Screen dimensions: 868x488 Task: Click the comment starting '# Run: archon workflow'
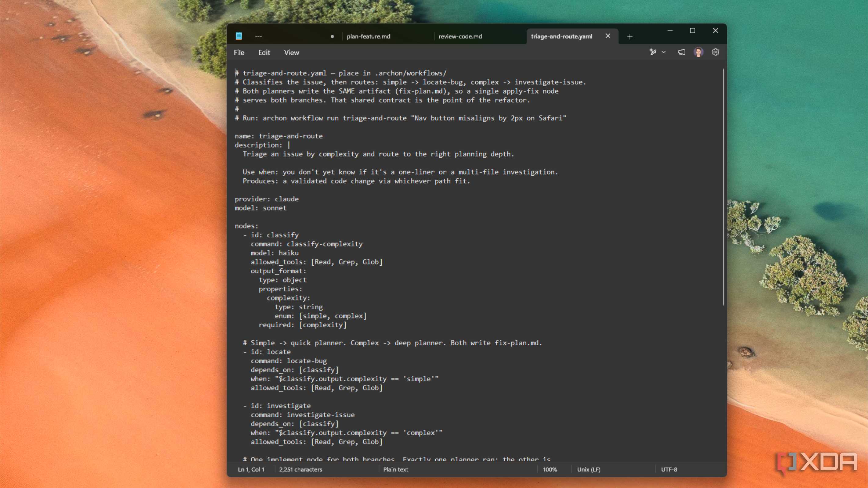point(401,118)
